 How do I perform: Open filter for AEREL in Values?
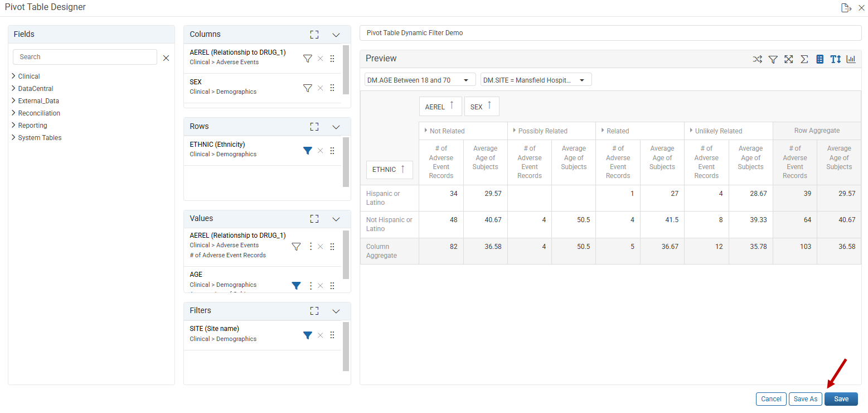[x=297, y=246]
